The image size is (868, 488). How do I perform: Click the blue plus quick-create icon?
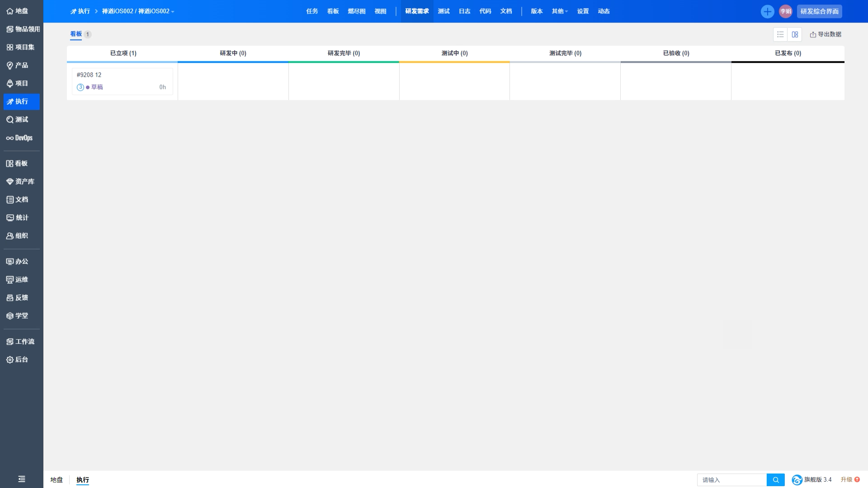(767, 11)
